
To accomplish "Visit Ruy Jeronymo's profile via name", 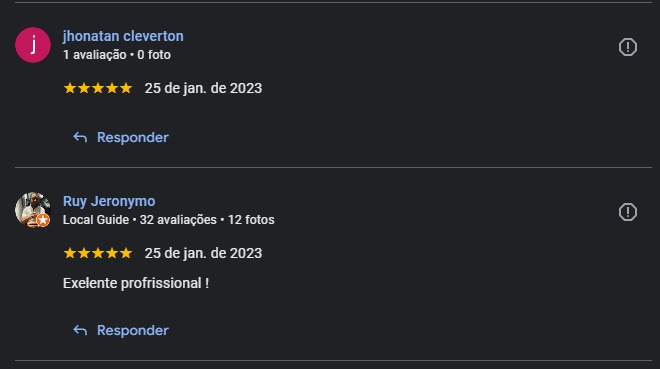I will coord(109,201).
